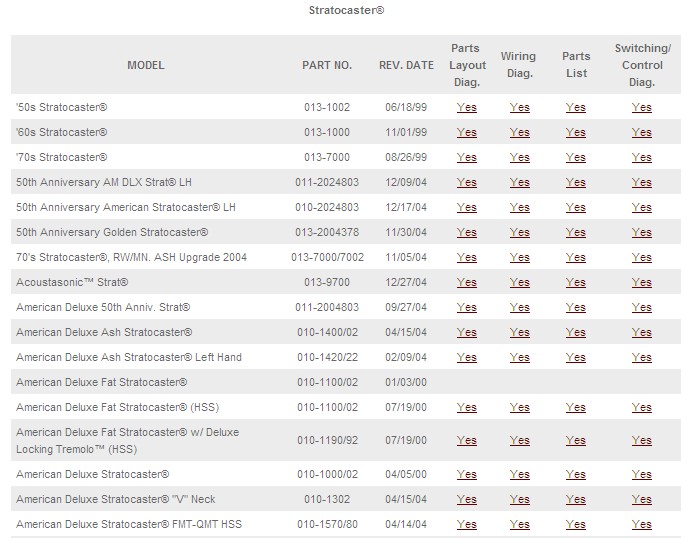Screen dimensions: 686x538
Task: Open Parts Layout Diag. for '50s Stratocaster
Action: [466, 107]
